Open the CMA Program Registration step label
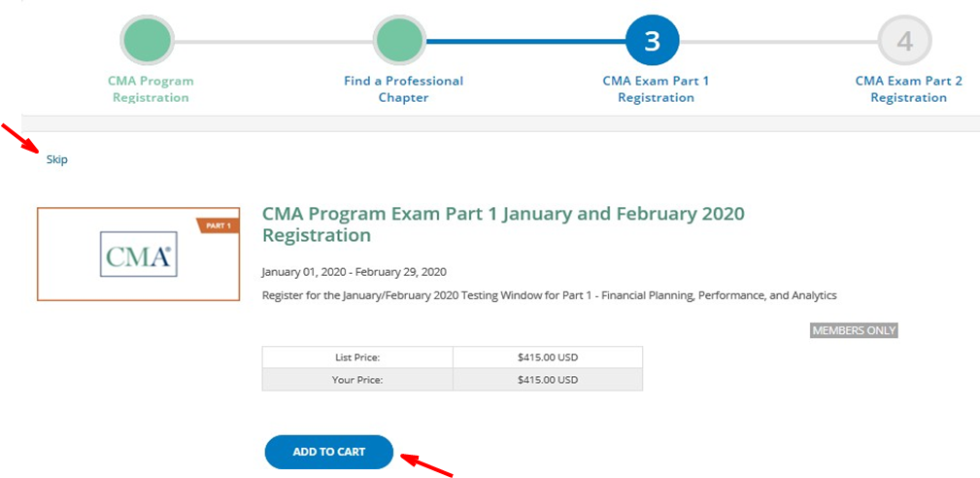The image size is (980, 478). point(151,89)
